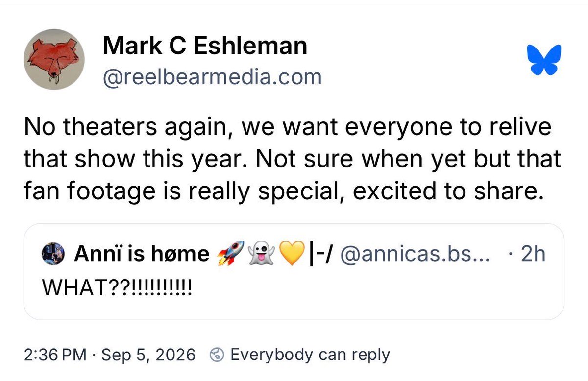Open Mark C Eshleman's bear avatar
Image resolution: width=588 pixels, height=381 pixels.
tap(54, 60)
